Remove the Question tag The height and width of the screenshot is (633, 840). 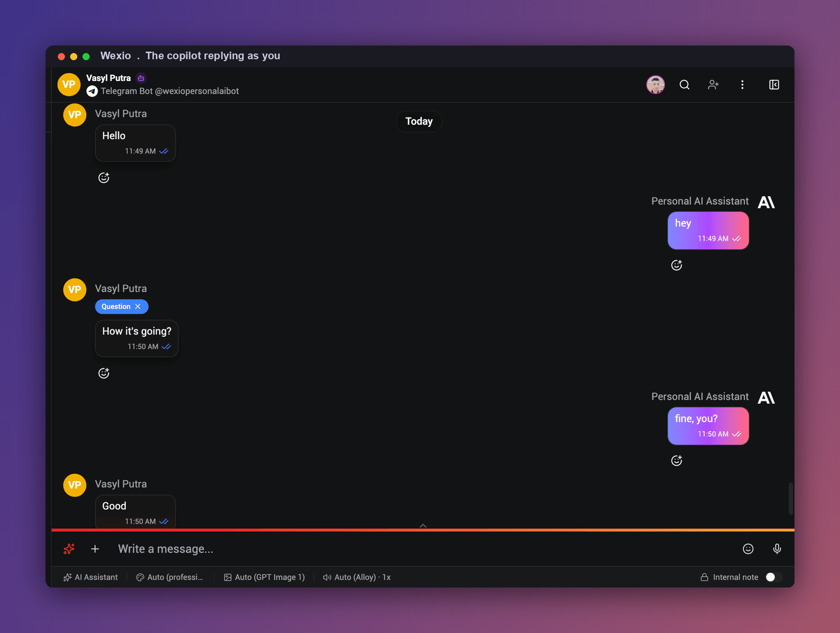[138, 307]
